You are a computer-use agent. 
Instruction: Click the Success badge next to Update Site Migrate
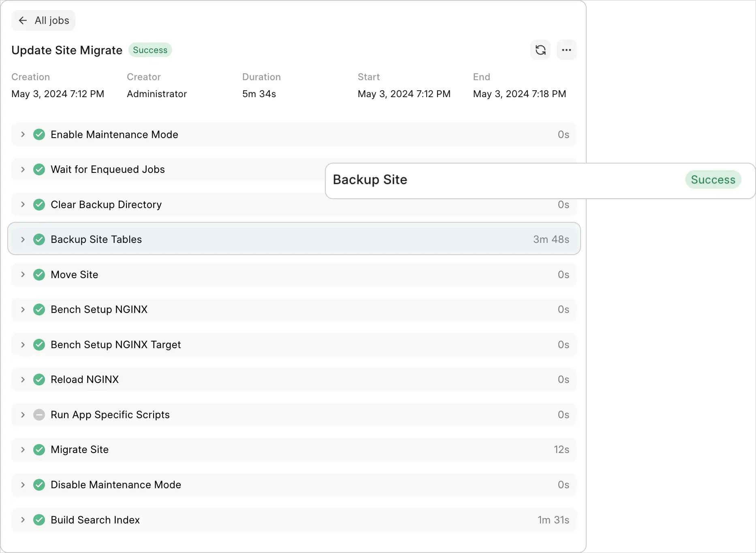(150, 50)
